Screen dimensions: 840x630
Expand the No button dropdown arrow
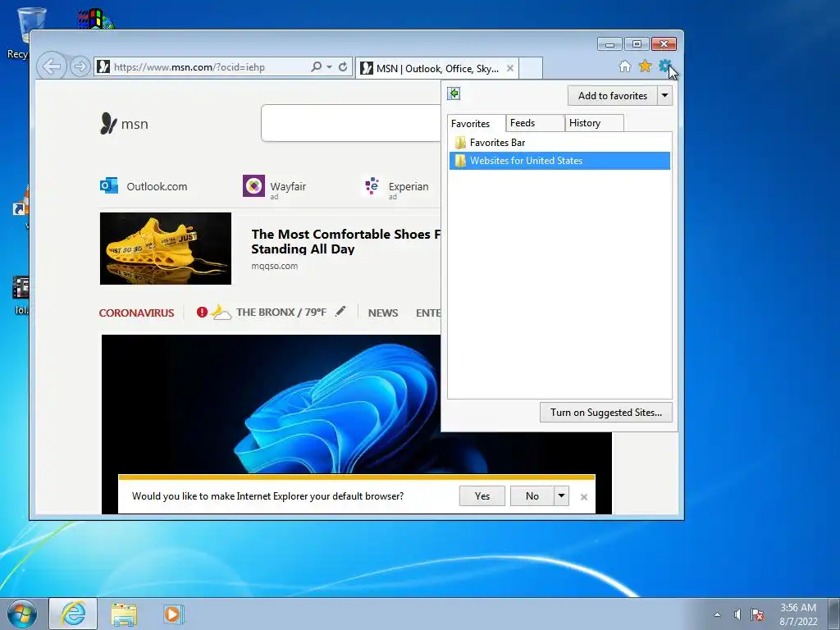[561, 496]
